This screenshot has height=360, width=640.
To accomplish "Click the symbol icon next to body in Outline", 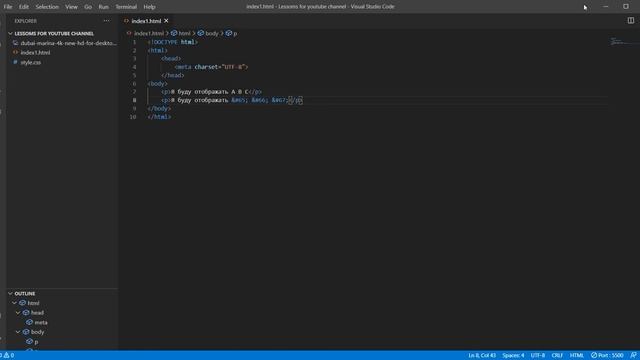I will point(26,332).
